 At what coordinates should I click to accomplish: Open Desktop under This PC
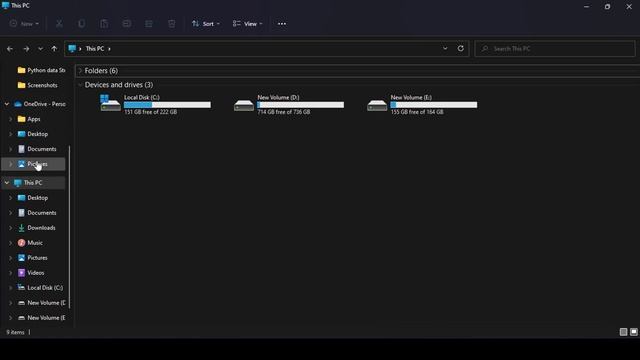tap(33, 198)
